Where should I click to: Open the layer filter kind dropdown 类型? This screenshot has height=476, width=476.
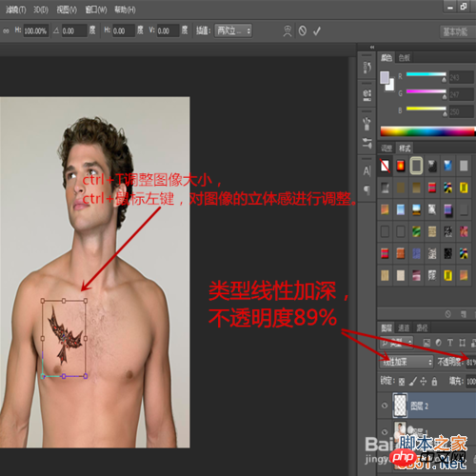click(x=397, y=343)
